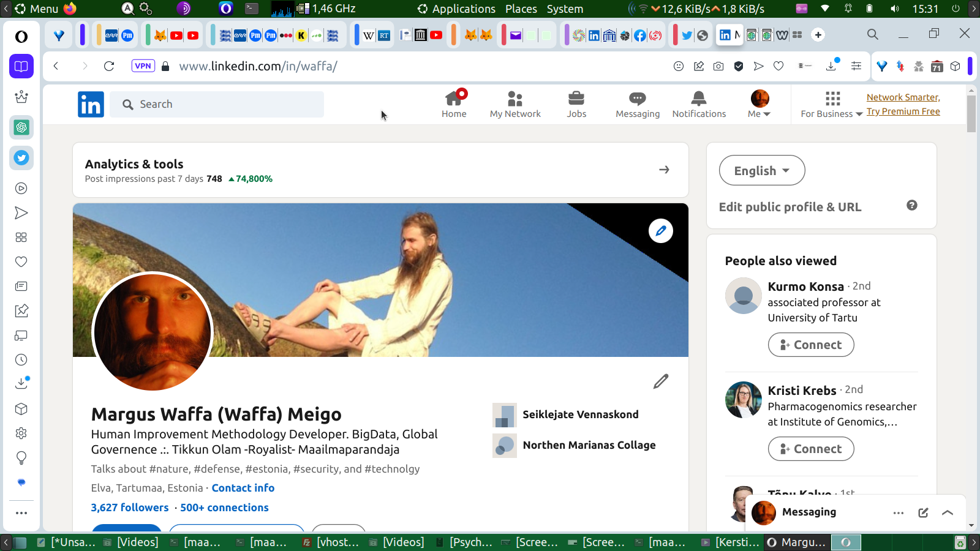980x551 pixels.
Task: Open Settings gear in Opera sidebar
Action: tap(21, 433)
